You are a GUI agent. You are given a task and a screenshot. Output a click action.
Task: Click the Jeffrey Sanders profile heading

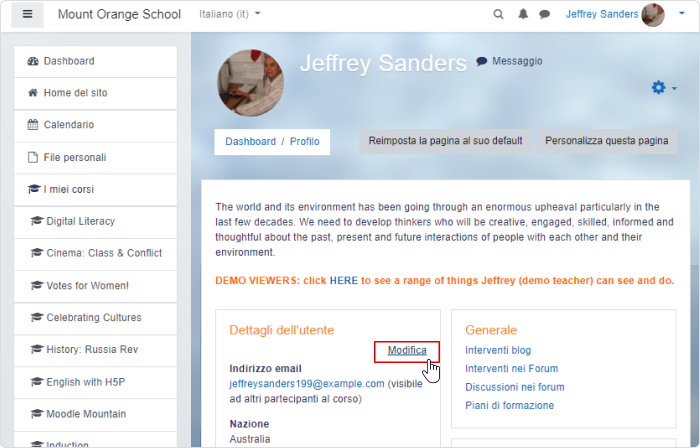click(383, 63)
